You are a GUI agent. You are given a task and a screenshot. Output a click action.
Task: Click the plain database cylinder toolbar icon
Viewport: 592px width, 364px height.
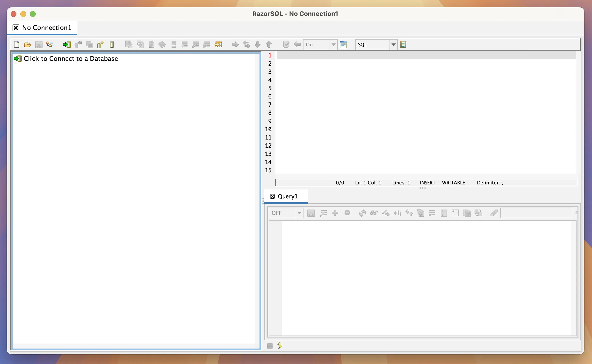(112, 44)
